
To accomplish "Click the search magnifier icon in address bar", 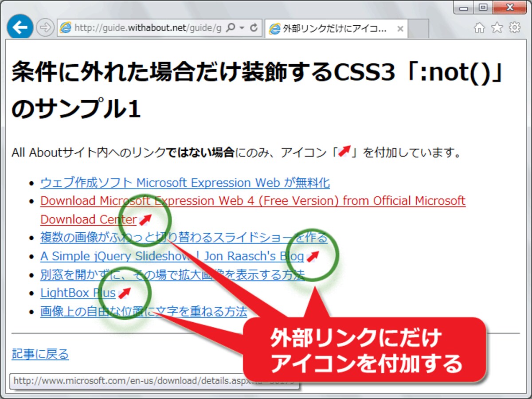I will [230, 28].
